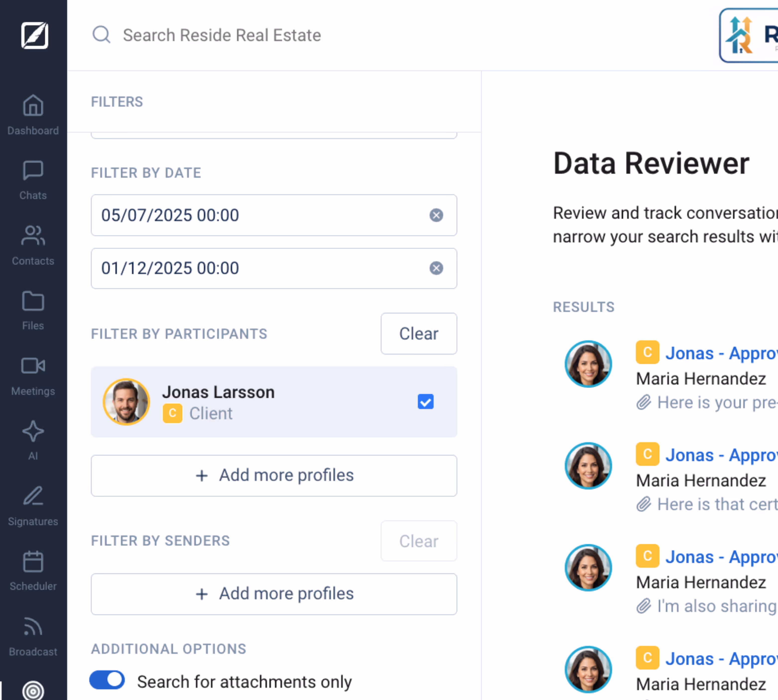
Task: Clear the 01/12/2025 end date
Action: coord(436,268)
